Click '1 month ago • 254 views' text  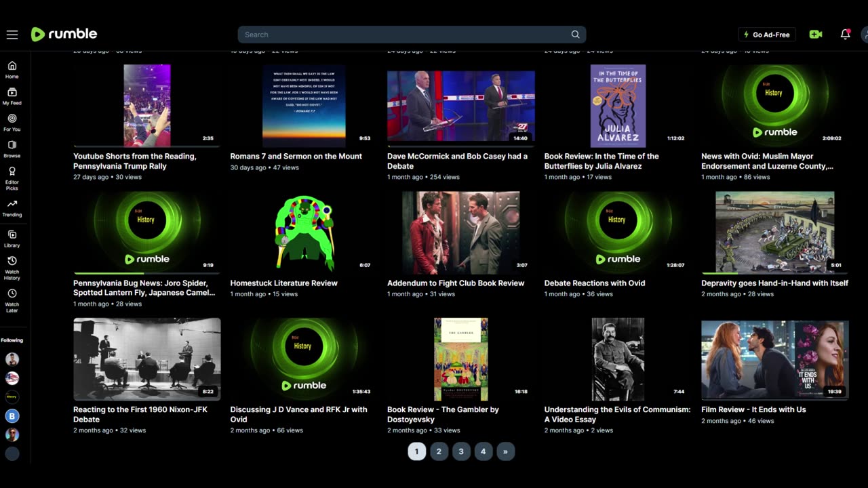(x=423, y=177)
